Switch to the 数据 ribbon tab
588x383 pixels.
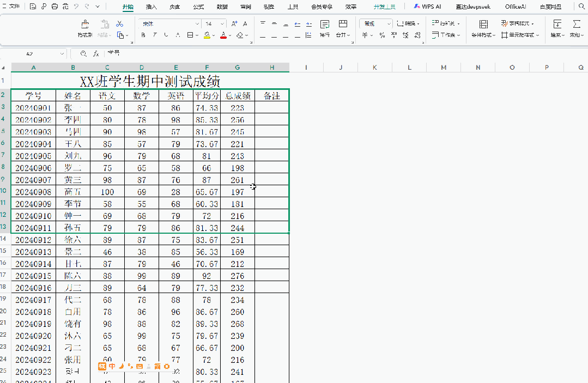(222, 7)
